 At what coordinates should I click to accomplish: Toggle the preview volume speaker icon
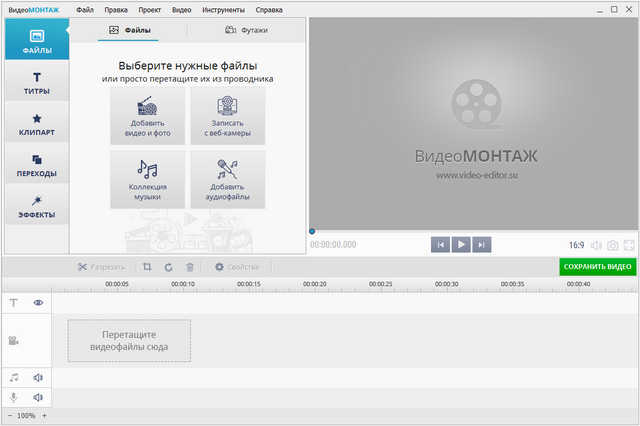click(596, 245)
